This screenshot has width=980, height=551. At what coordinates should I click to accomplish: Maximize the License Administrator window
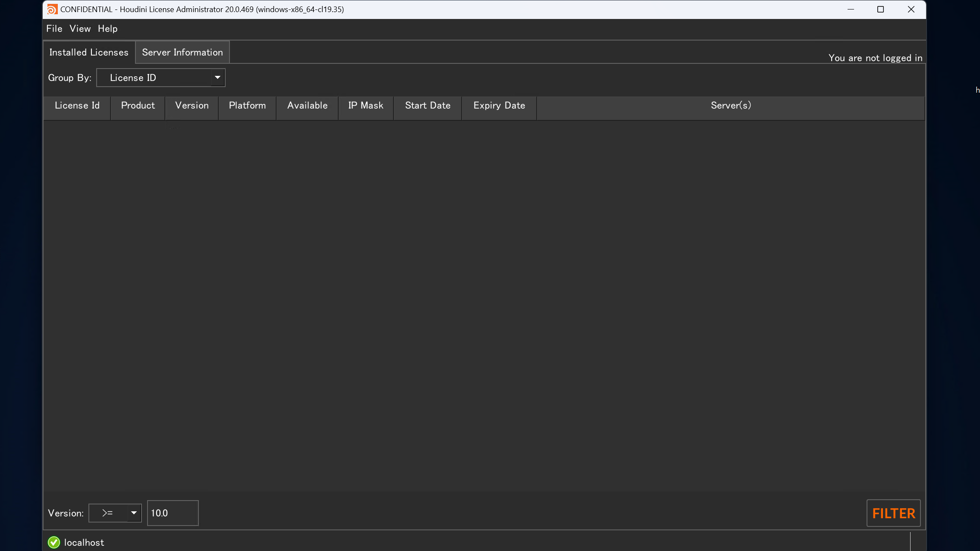pyautogui.click(x=881, y=9)
